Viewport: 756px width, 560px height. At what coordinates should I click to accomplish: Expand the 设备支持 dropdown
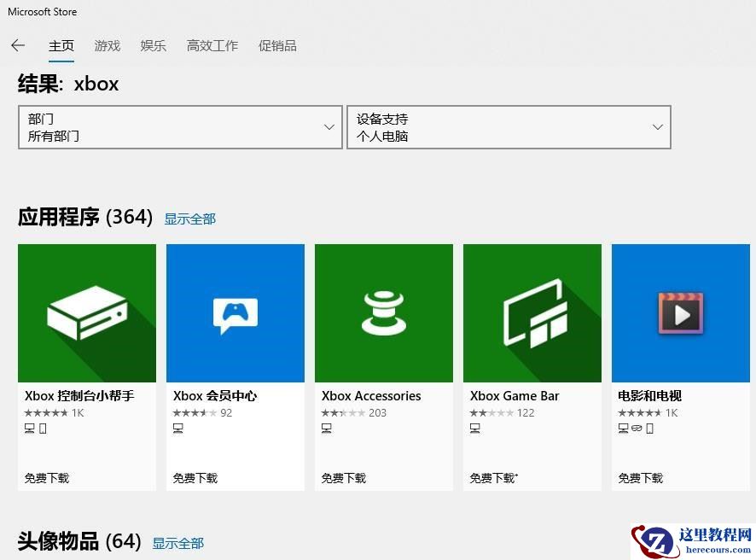pos(509,126)
